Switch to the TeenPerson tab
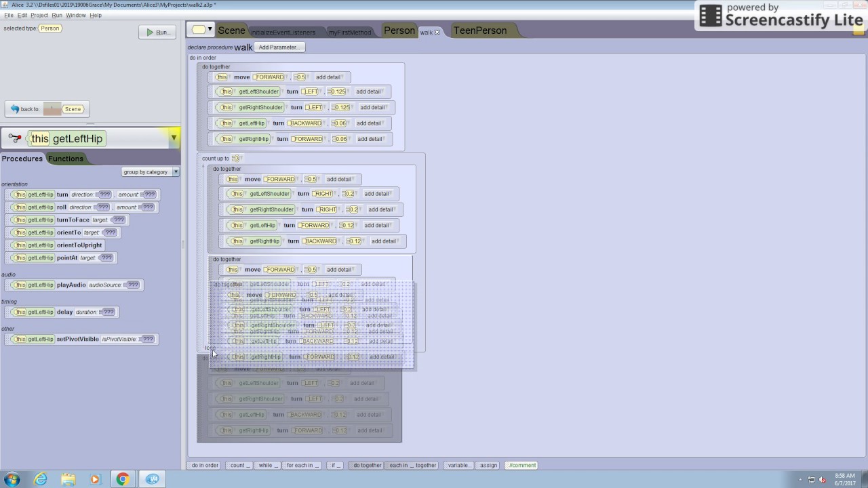This screenshot has width=868, height=488. [480, 30]
